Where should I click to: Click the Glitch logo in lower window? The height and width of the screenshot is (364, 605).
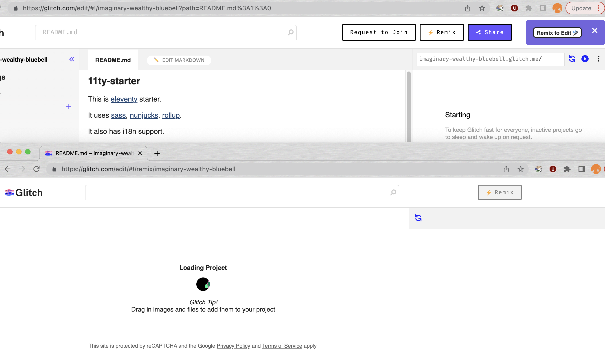[x=24, y=193]
